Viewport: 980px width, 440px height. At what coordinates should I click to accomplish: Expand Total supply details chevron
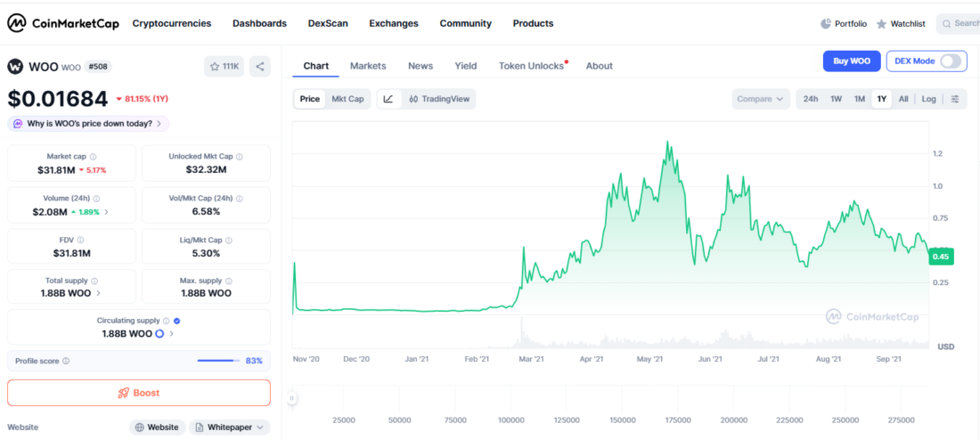98,293
